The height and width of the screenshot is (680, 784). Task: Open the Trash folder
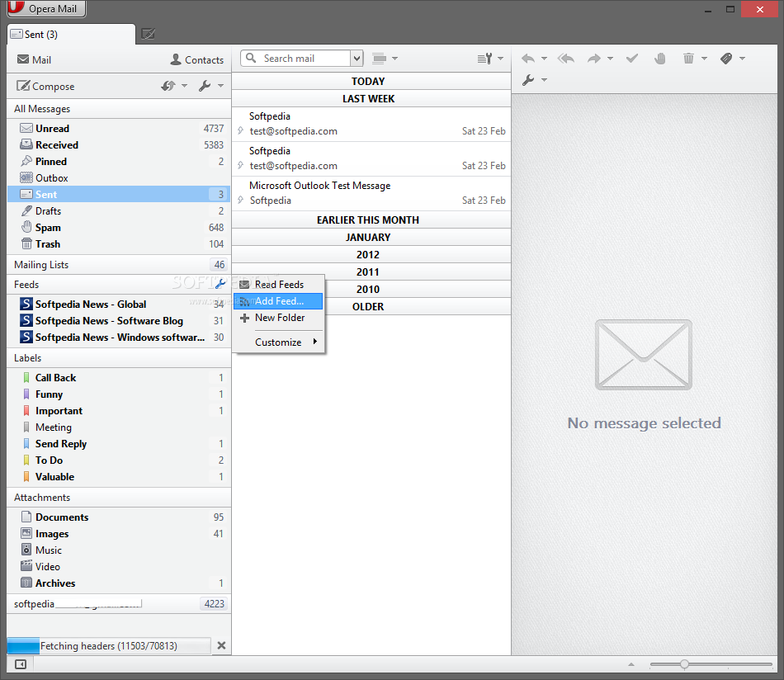tap(119, 244)
